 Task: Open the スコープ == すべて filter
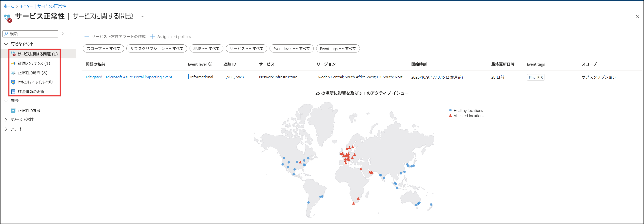(103, 49)
